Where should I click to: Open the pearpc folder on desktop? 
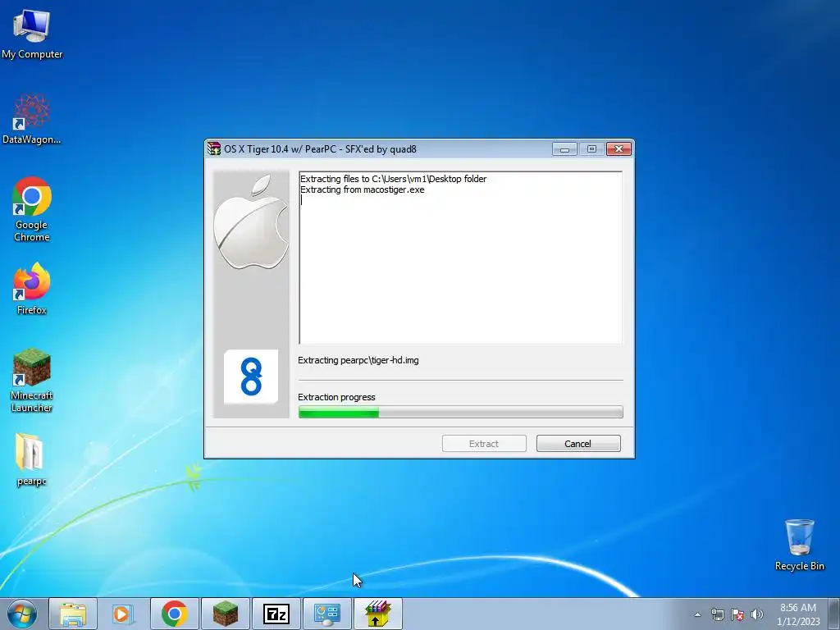pos(32,459)
